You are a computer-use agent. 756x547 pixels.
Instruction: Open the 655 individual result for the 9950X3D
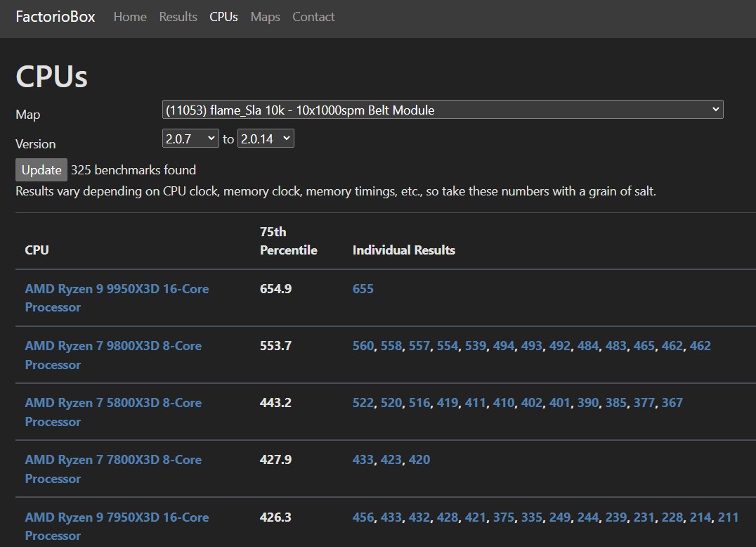[x=363, y=288]
